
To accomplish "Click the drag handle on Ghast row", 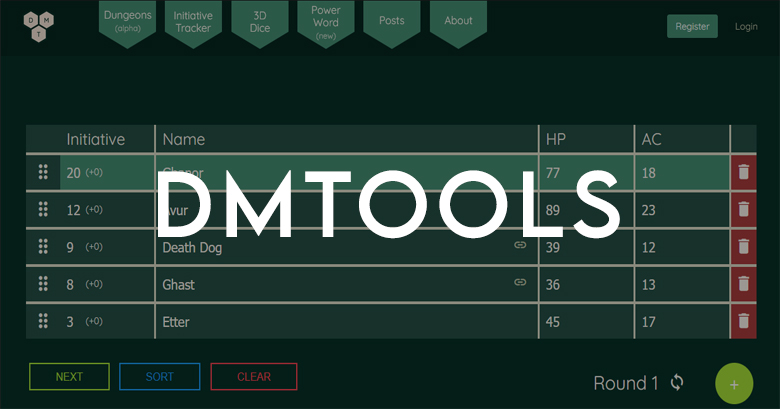I will [43, 284].
